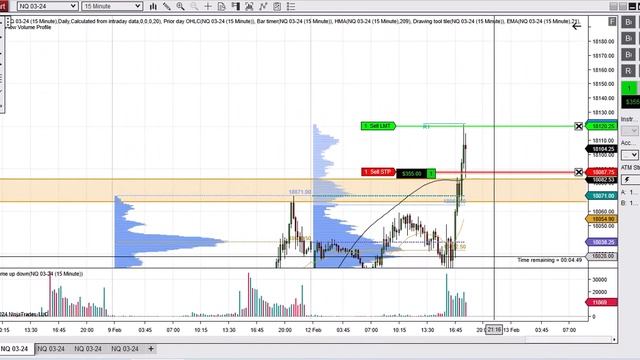Click the R button in Chart Trader
The height and width of the screenshot is (360, 640).
(628, 71)
